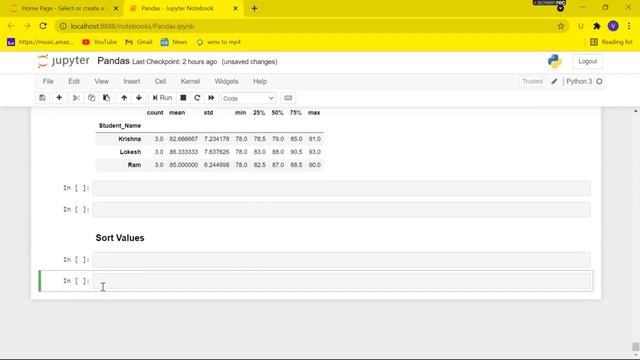Click the Logout button

pos(588,61)
